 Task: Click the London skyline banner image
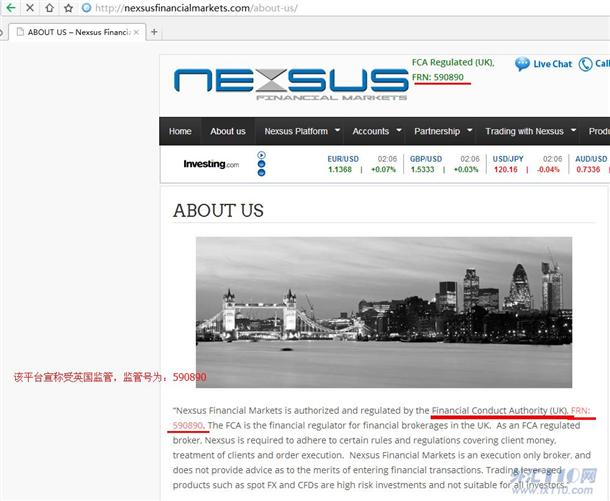point(384,312)
